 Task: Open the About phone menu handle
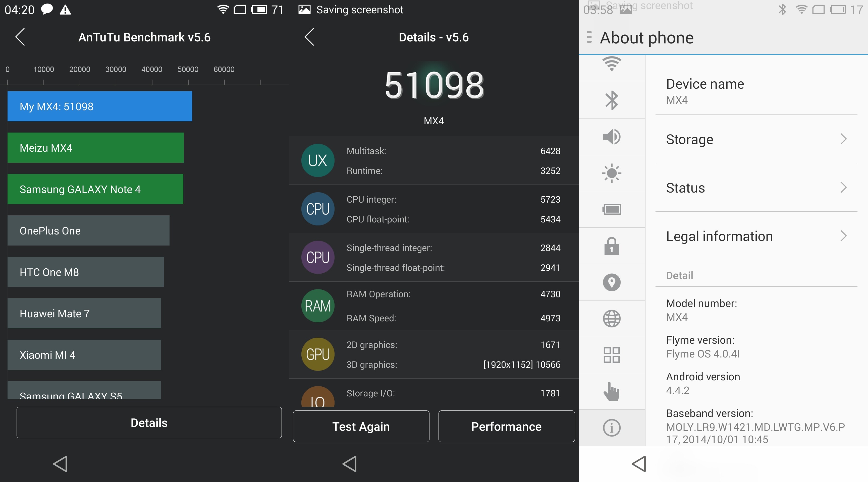click(589, 37)
